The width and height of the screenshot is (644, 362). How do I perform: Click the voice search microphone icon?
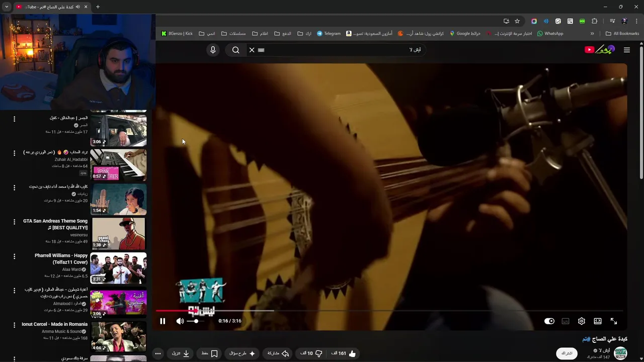213,50
